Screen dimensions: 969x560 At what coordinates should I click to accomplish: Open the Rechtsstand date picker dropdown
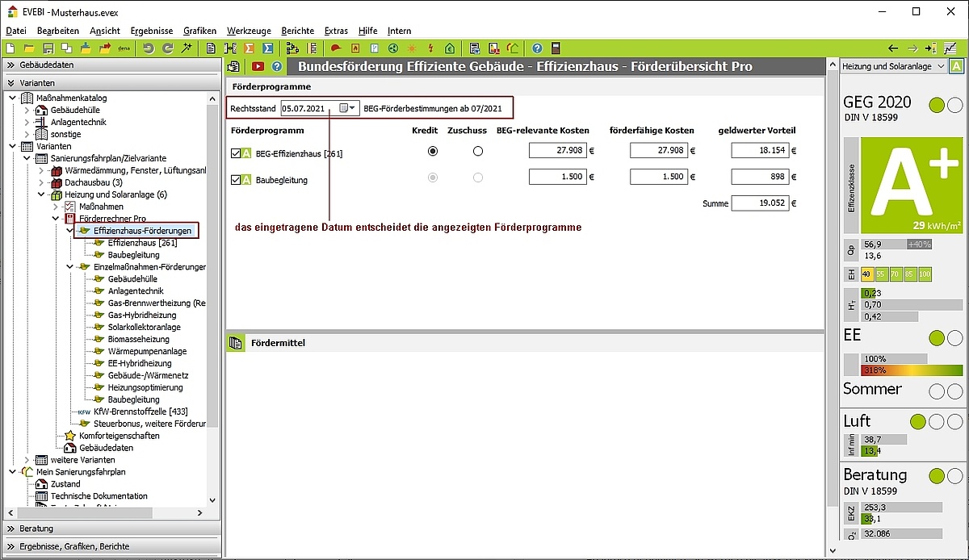(x=348, y=108)
